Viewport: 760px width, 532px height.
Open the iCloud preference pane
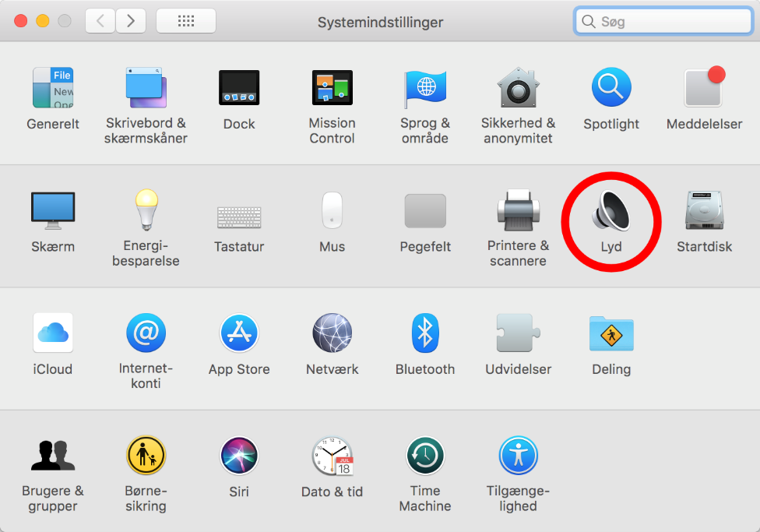pos(52,333)
